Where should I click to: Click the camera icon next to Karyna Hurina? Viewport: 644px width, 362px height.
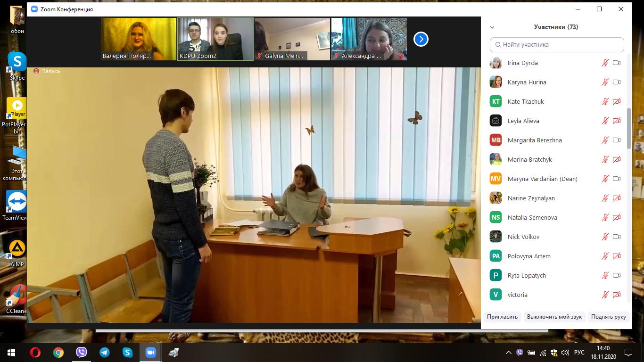pyautogui.click(x=616, y=82)
